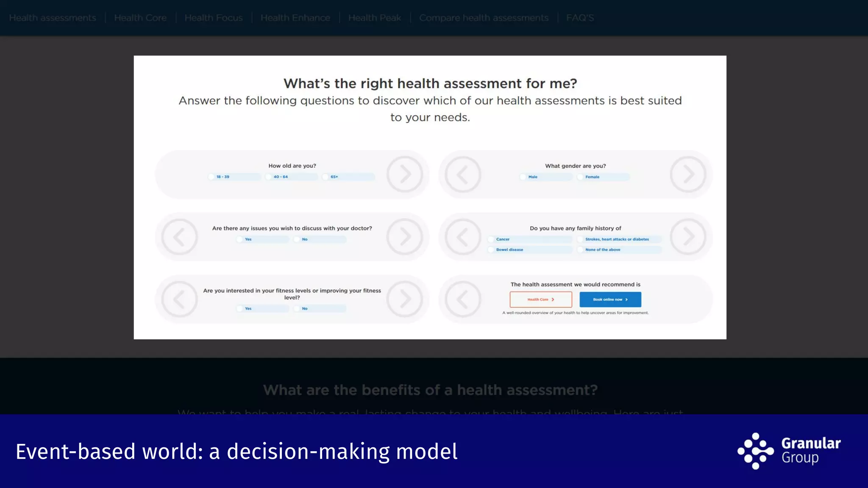Click 'Do you have any family history of' text
The height and width of the screenshot is (488, 868).
pyautogui.click(x=575, y=228)
